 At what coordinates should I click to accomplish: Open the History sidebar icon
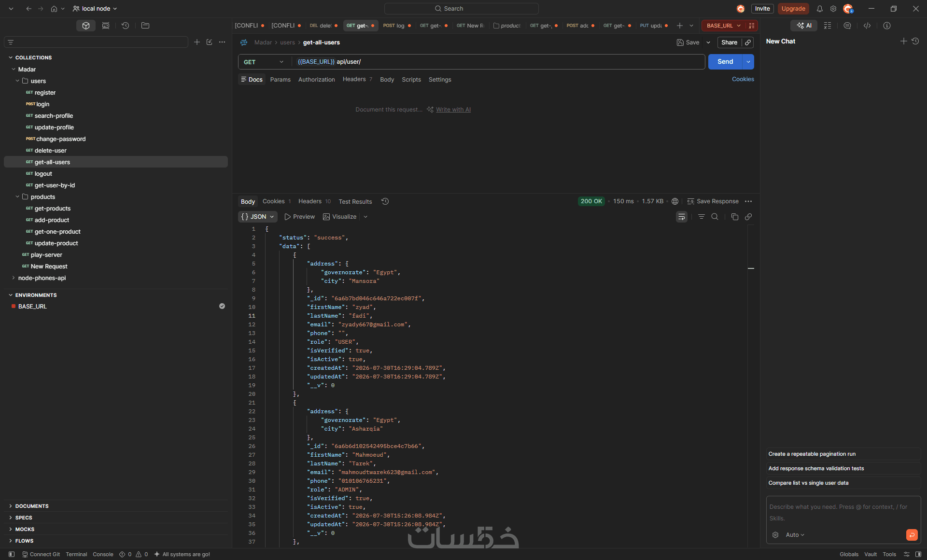(x=125, y=26)
